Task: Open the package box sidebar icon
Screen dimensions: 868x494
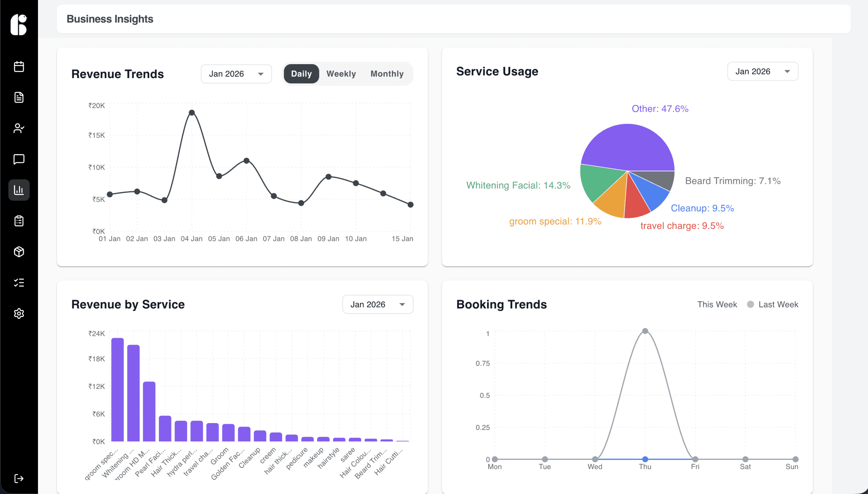Action: [19, 252]
